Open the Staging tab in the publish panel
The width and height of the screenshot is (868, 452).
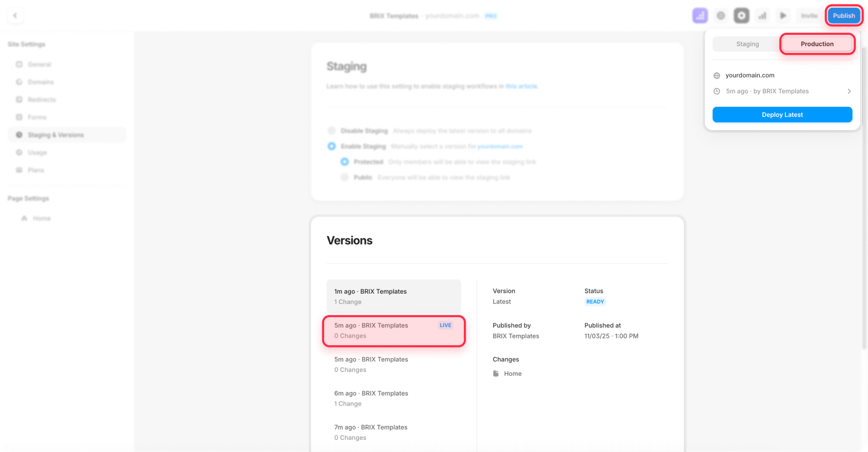747,44
